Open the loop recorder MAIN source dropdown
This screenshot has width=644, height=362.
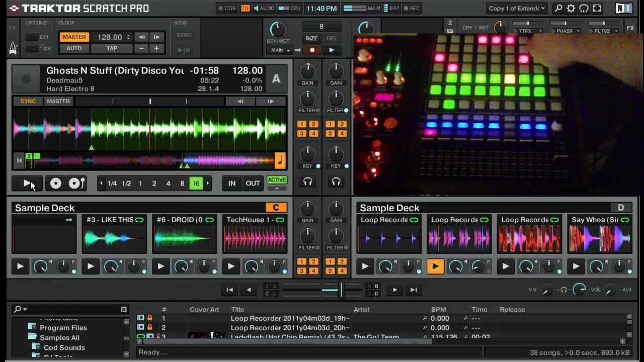point(280,50)
